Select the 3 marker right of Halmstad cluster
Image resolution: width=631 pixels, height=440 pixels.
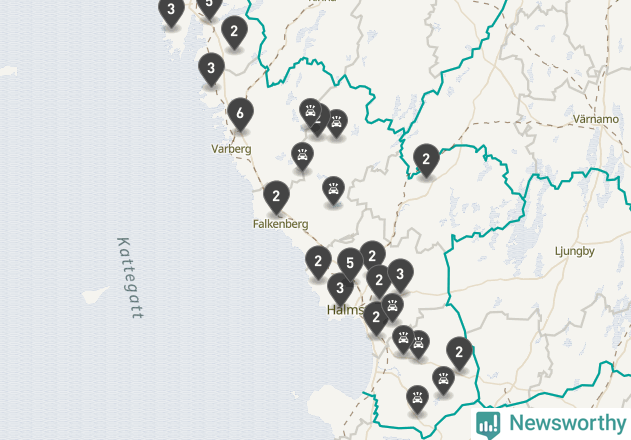pos(400,275)
